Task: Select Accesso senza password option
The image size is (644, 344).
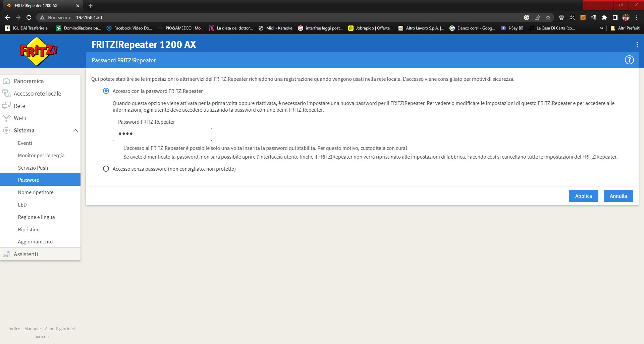Action: [x=106, y=169]
